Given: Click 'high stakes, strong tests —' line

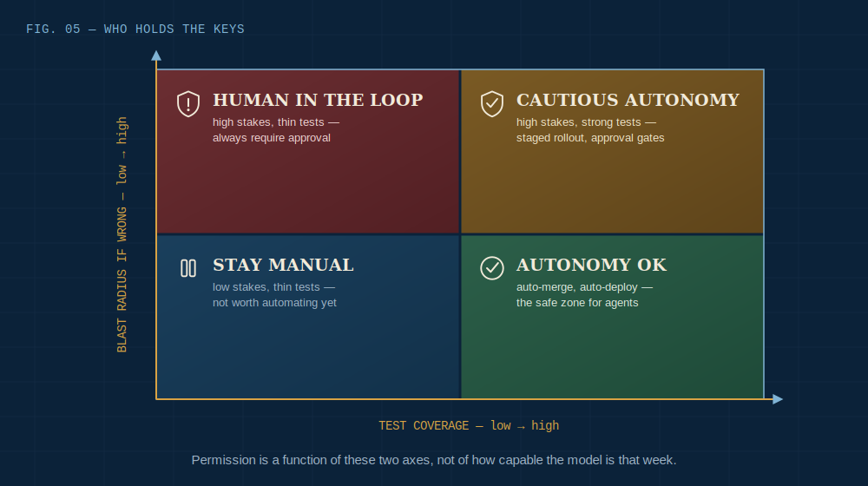Looking at the screenshot, I should tap(586, 122).
